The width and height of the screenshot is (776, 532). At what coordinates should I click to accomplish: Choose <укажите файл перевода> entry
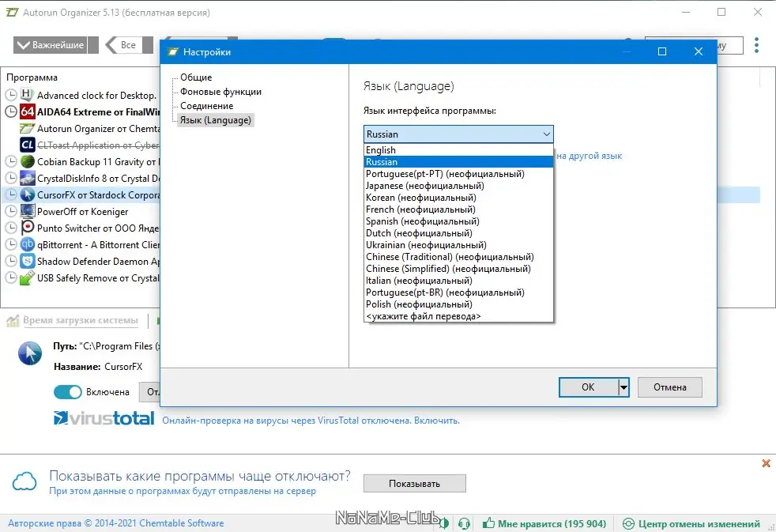[458, 316]
